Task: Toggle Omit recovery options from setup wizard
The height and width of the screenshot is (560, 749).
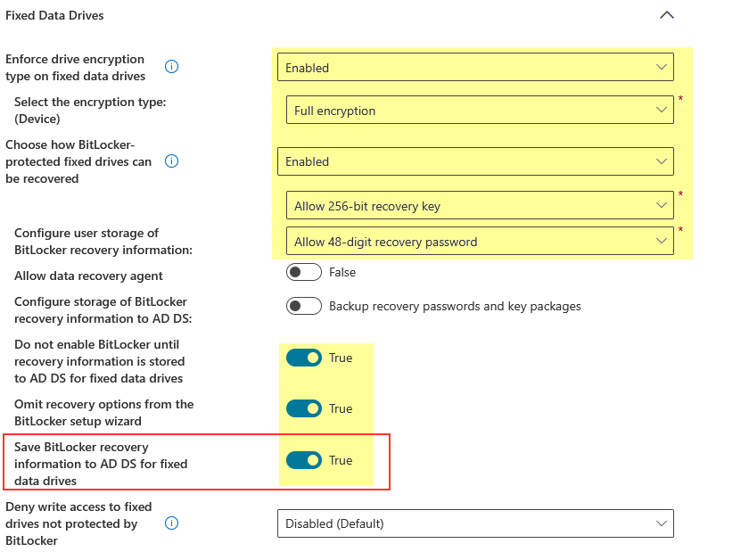Action: point(304,408)
